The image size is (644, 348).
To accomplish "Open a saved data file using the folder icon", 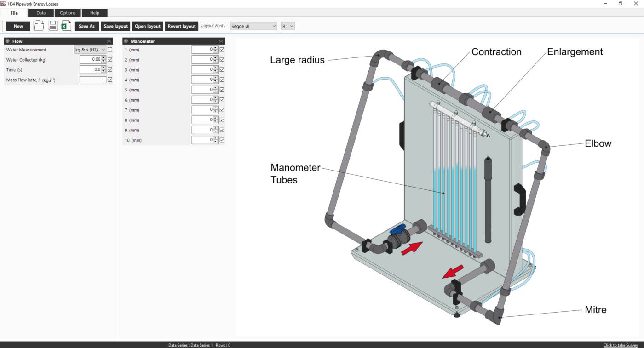I will pos(39,26).
